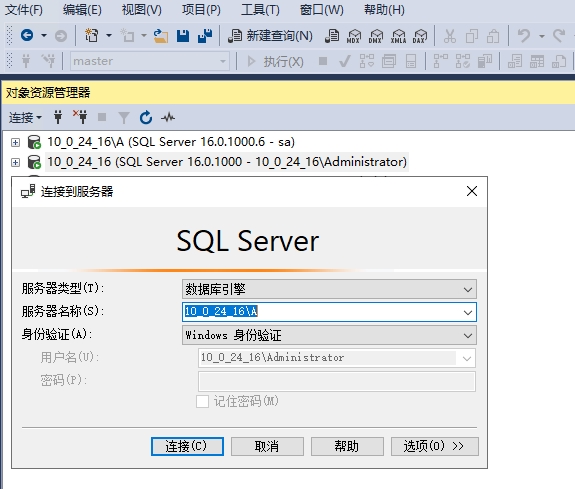Open the View (视图) menu
575x489 pixels.
pyautogui.click(x=142, y=10)
